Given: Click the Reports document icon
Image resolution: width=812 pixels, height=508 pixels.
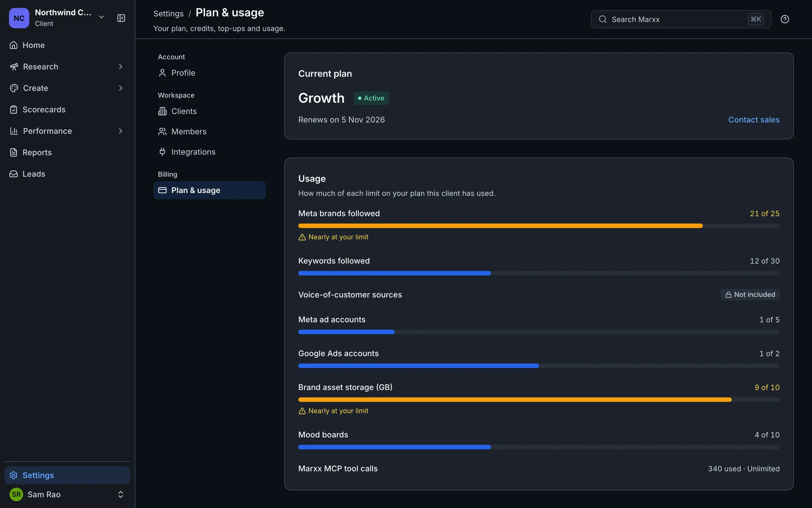Looking at the screenshot, I should (14, 152).
